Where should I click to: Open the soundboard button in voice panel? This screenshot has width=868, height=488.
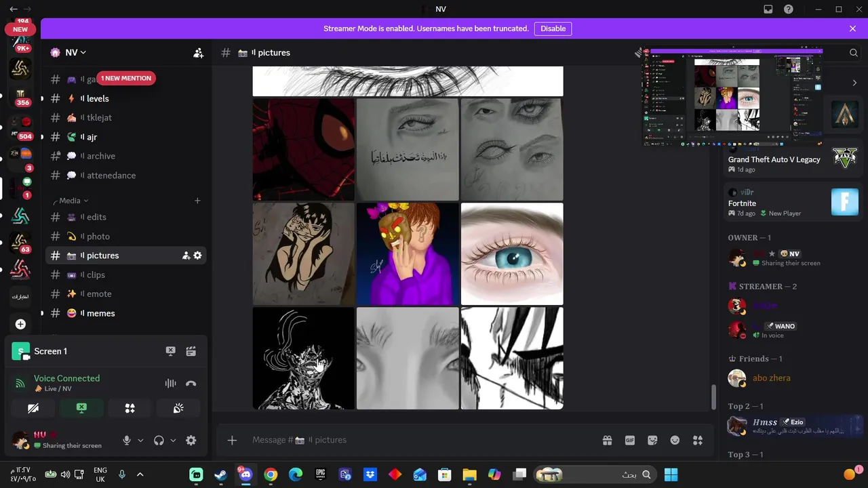point(178,408)
